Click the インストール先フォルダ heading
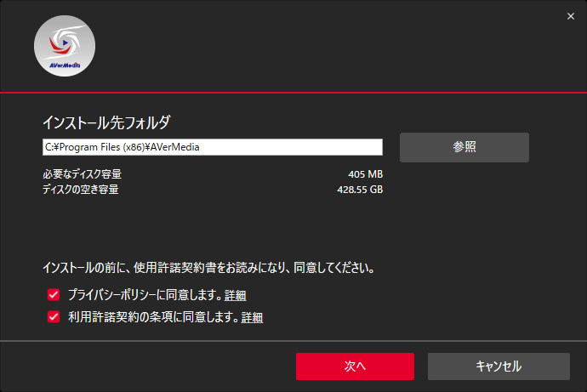 tap(106, 122)
